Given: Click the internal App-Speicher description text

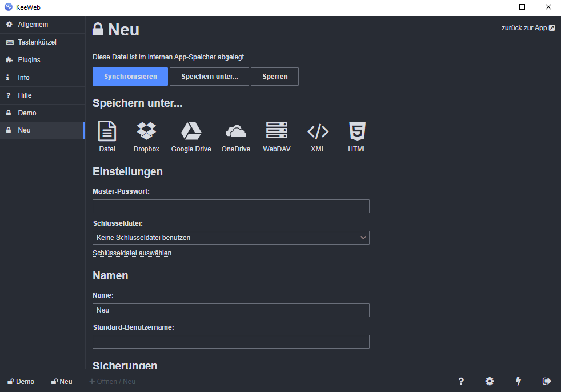Looking at the screenshot, I should (169, 57).
